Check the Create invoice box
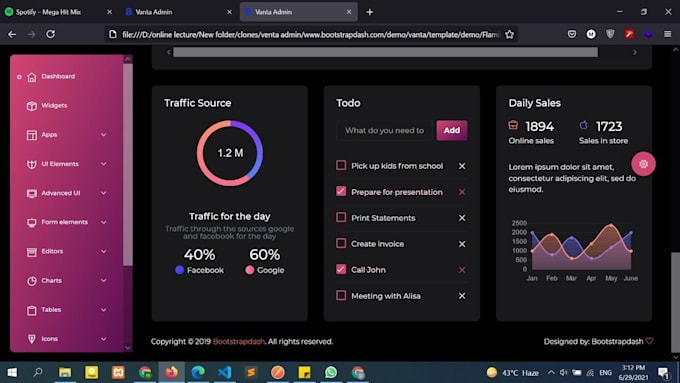Screen dimensions: 680x383 (x=341, y=243)
